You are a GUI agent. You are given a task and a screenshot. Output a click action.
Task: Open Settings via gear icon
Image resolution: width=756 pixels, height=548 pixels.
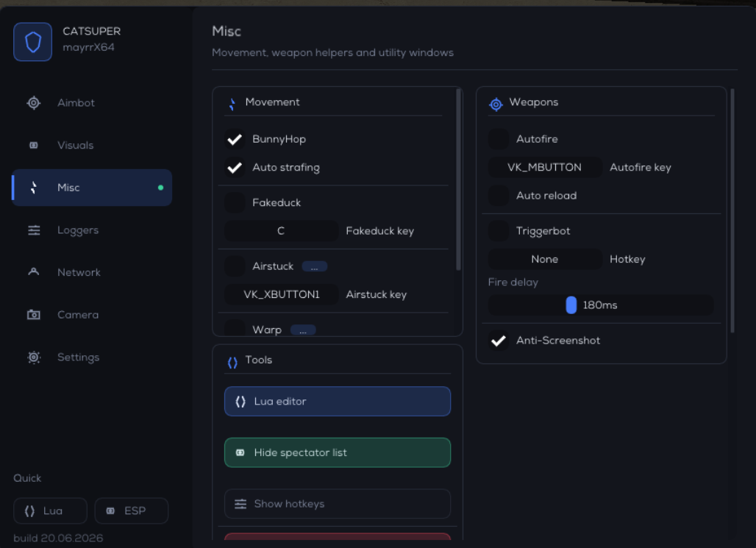[34, 357]
